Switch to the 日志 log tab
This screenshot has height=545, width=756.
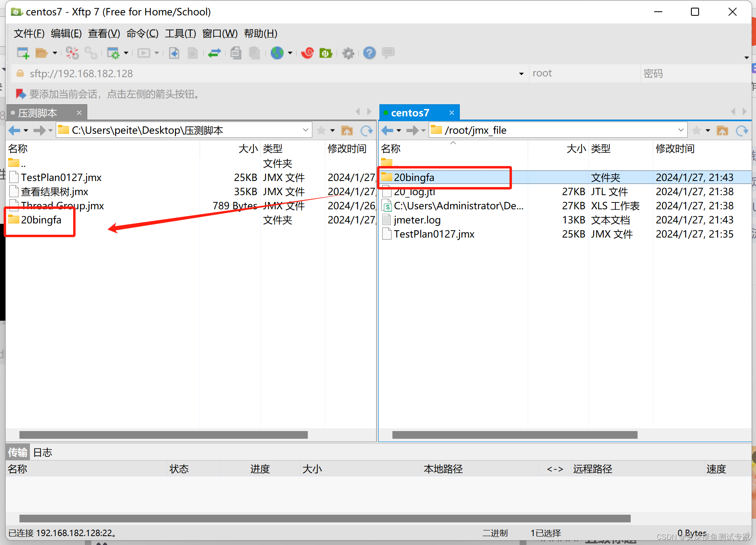tap(42, 452)
